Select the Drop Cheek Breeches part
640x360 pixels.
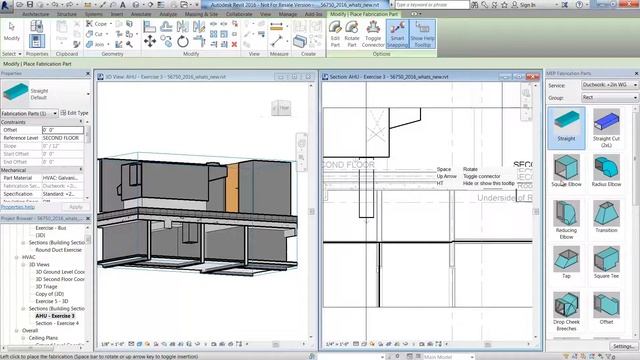coord(566,311)
